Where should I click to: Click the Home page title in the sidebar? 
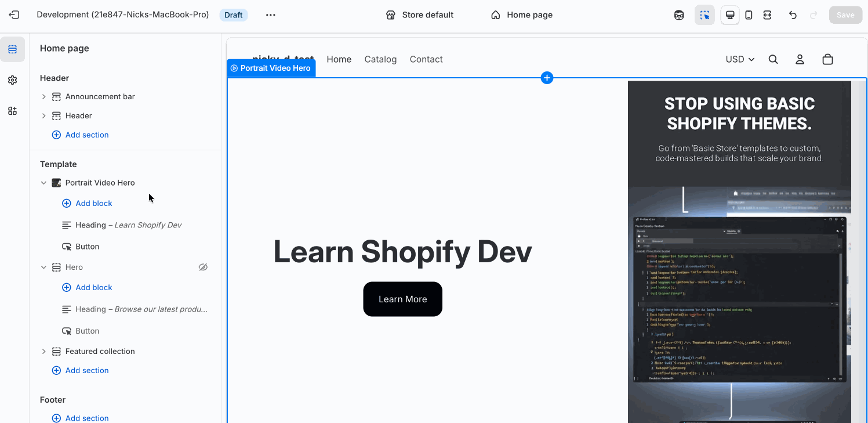64,48
